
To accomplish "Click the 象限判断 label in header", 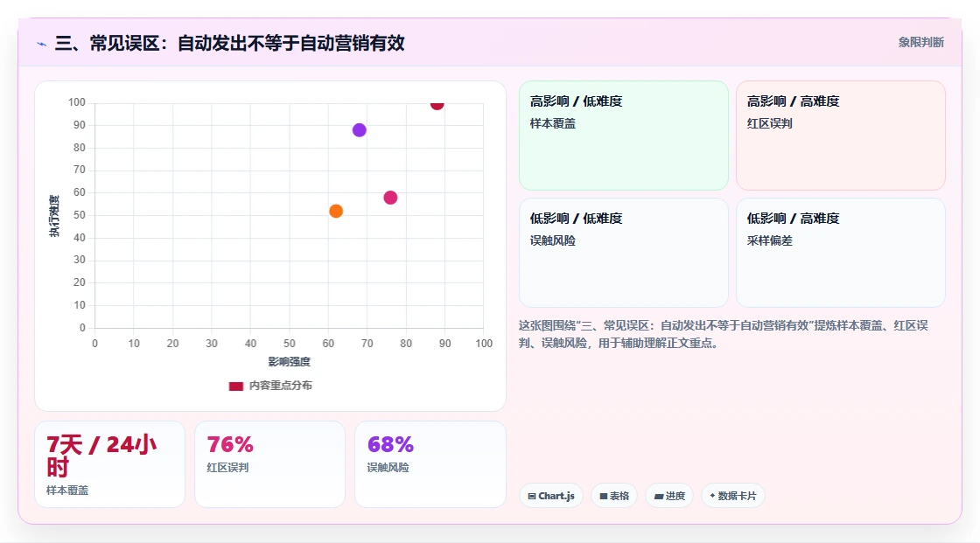I will (920, 43).
